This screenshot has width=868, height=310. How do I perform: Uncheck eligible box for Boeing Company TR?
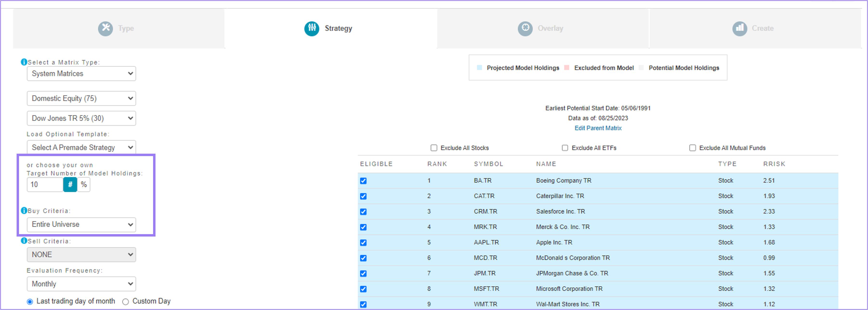[363, 181]
